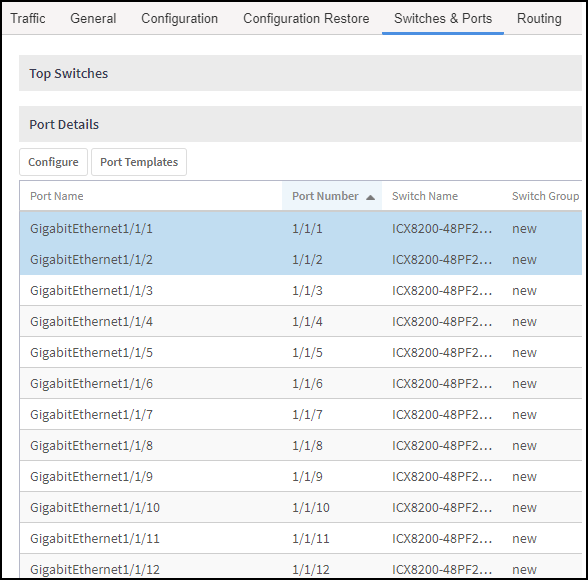This screenshot has width=588, height=580.
Task: Select row GigabitEthernet1/1/6
Action: pyautogui.click(x=301, y=384)
